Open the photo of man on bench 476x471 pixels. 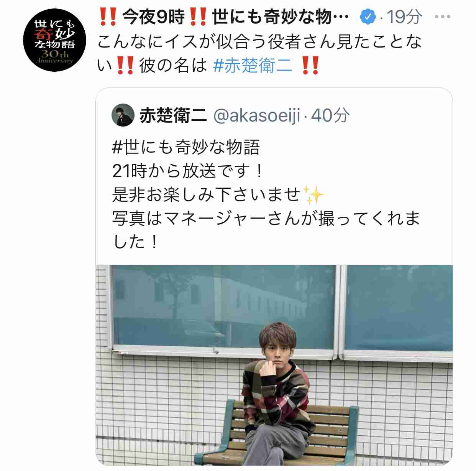274,365
